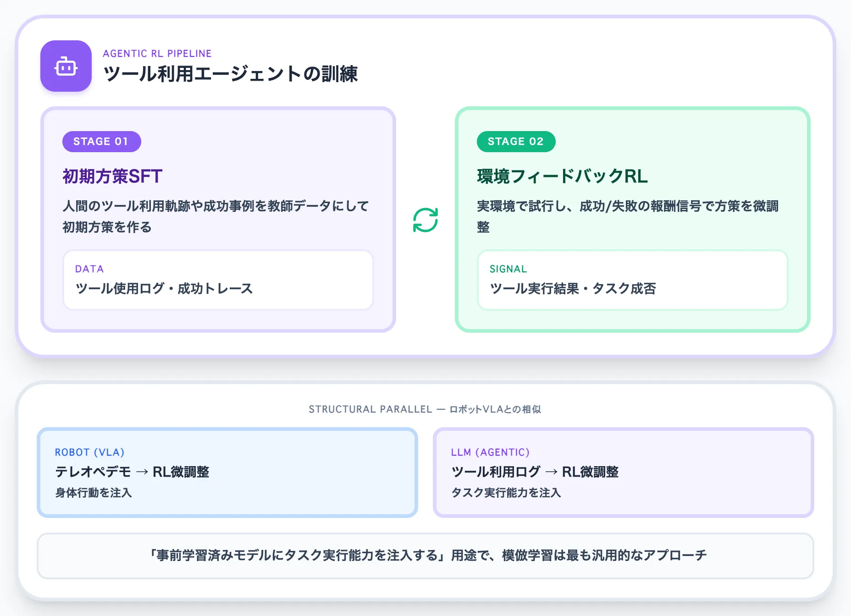Screen dimensions: 851x616
Task: Click the purple robot icon
Action: [66, 66]
